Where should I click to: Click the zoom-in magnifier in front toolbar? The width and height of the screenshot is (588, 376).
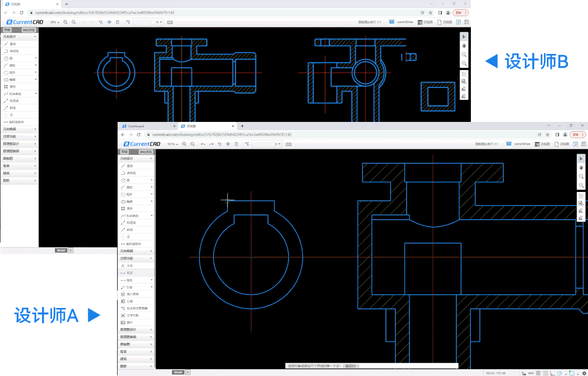pos(185,144)
